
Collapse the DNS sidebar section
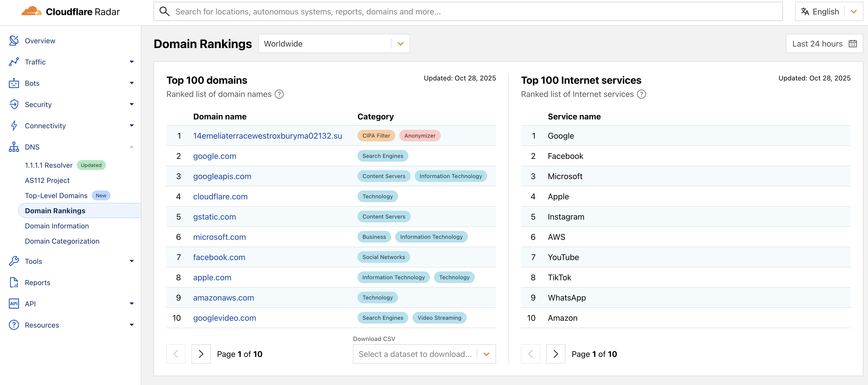tap(131, 147)
